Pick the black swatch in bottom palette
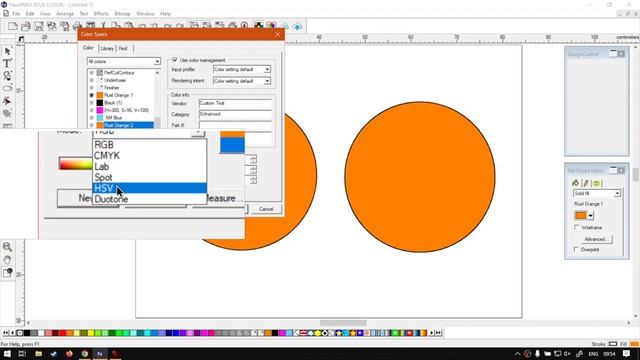 [x=27, y=333]
